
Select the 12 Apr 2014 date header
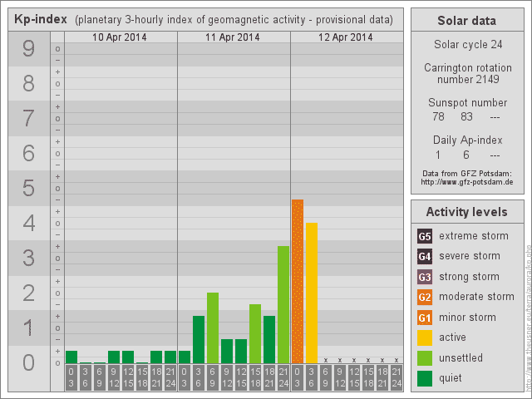(347, 37)
